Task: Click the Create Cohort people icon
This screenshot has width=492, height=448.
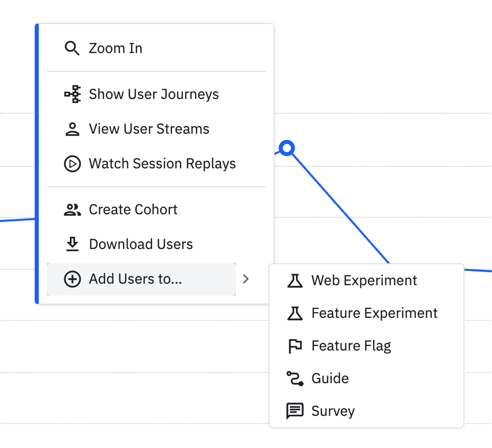Action: click(x=72, y=210)
